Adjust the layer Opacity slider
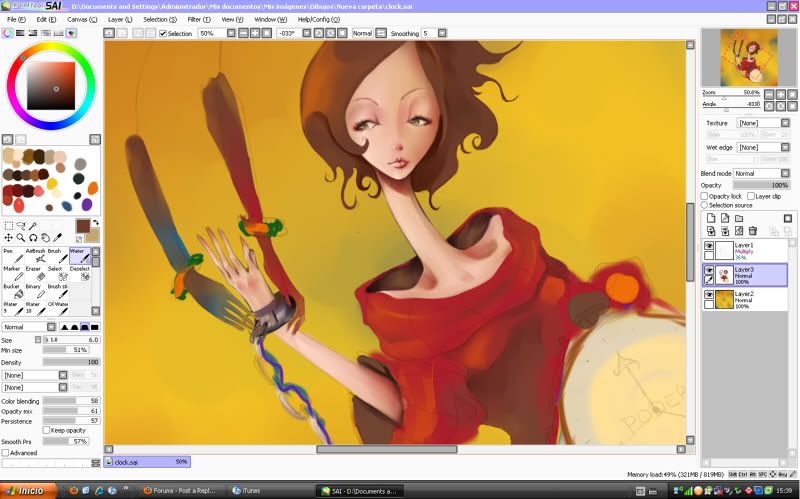The height and width of the screenshot is (499, 800). (x=761, y=185)
